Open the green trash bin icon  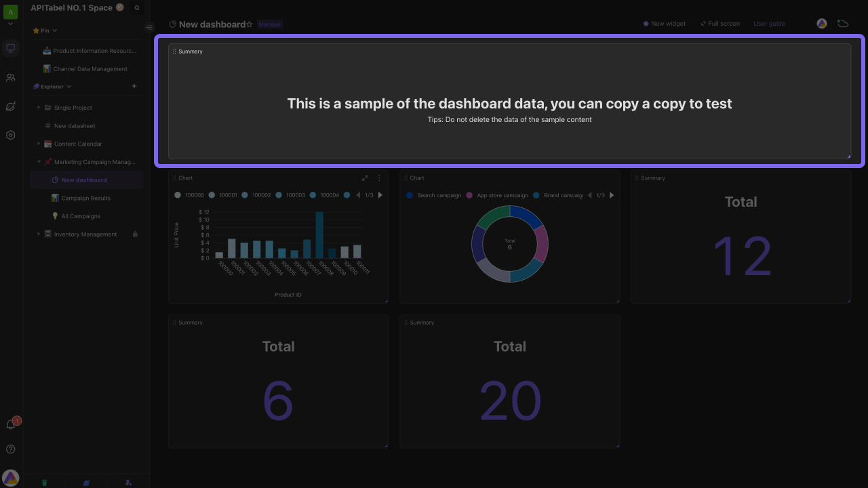click(45, 483)
